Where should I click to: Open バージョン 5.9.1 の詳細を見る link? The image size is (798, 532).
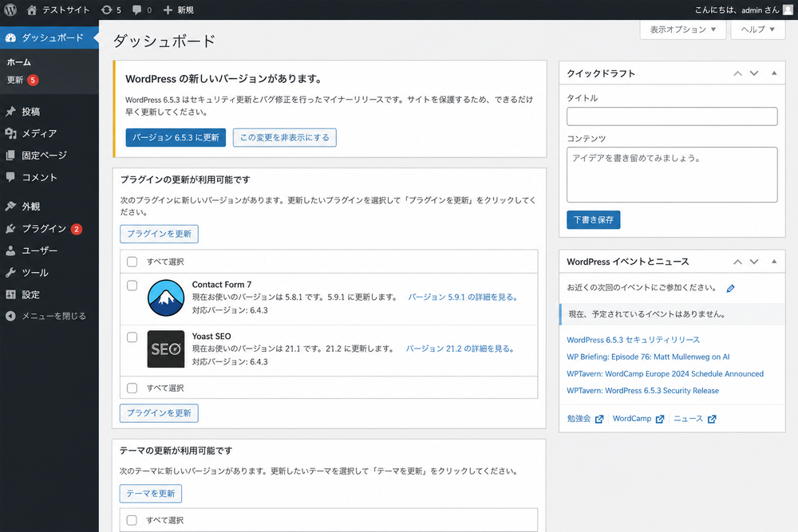point(463,297)
